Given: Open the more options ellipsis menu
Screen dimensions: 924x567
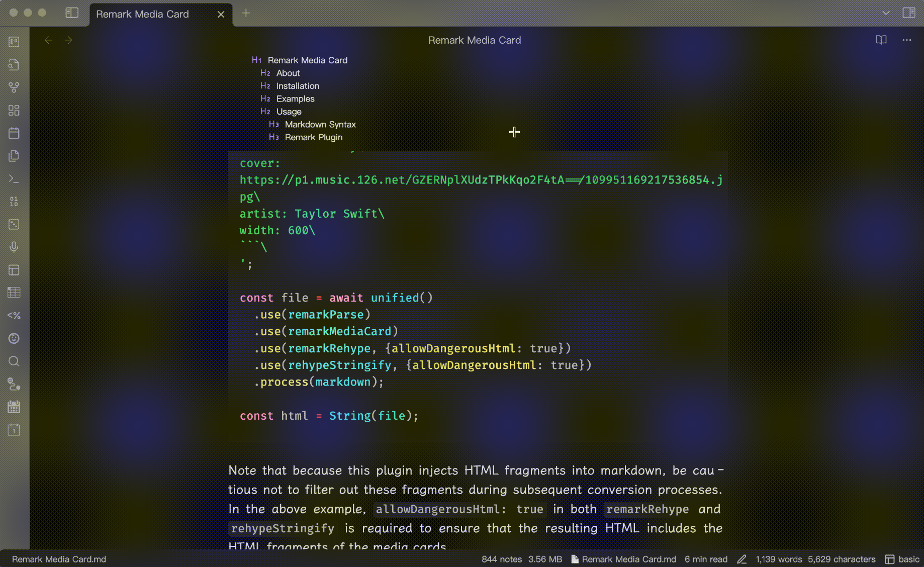Looking at the screenshot, I should [x=907, y=40].
